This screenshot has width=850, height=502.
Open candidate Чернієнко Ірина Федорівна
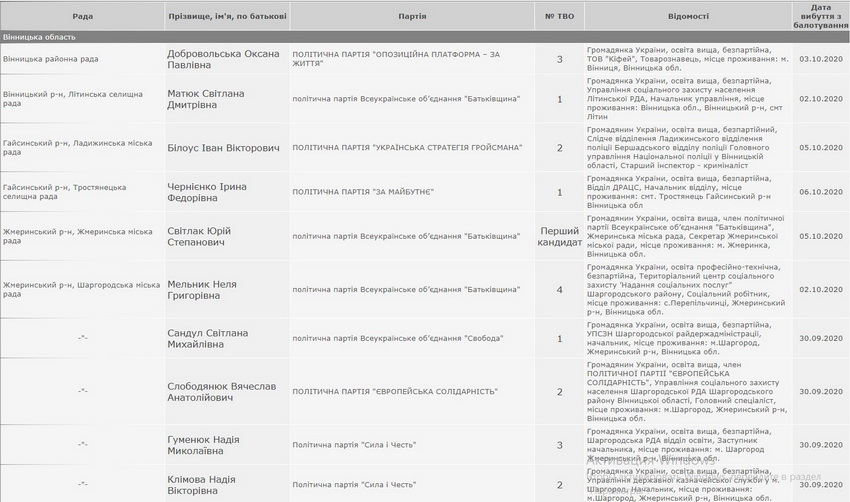[206, 191]
